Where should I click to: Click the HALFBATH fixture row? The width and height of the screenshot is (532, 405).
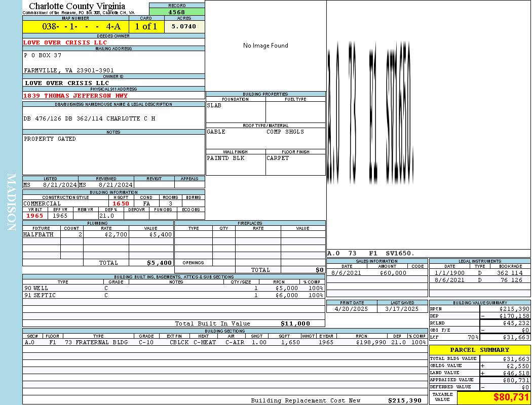(x=98, y=234)
